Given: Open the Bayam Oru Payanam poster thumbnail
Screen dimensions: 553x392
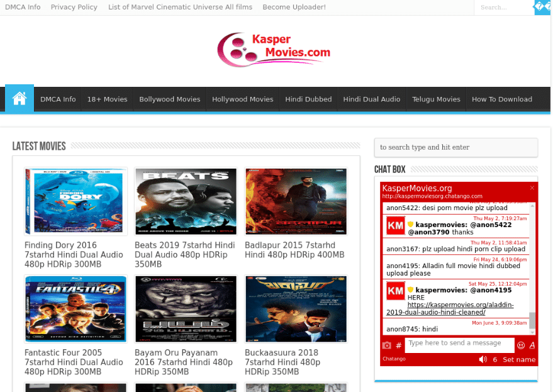Looking at the screenshot, I should pos(186,309).
